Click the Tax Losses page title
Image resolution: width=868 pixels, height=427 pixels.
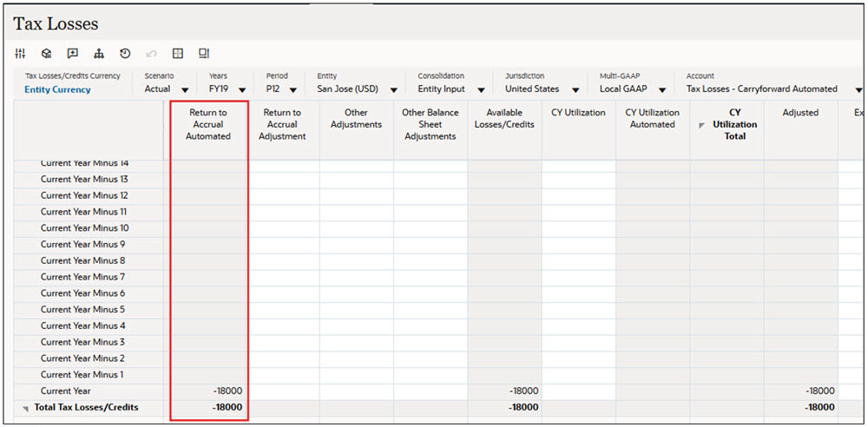[56, 23]
